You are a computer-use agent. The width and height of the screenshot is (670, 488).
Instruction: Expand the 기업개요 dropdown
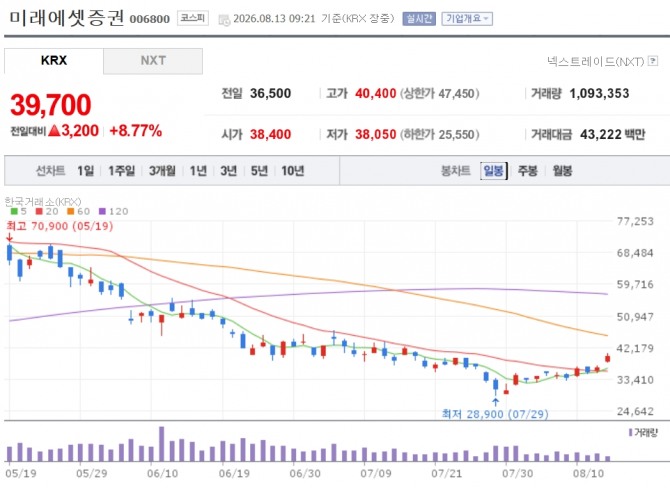[467, 19]
